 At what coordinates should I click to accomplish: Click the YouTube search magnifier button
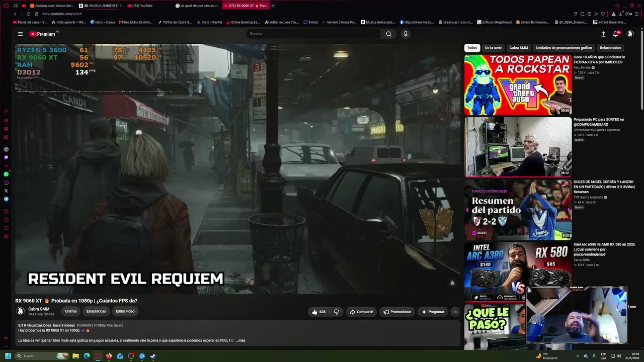coord(388,34)
